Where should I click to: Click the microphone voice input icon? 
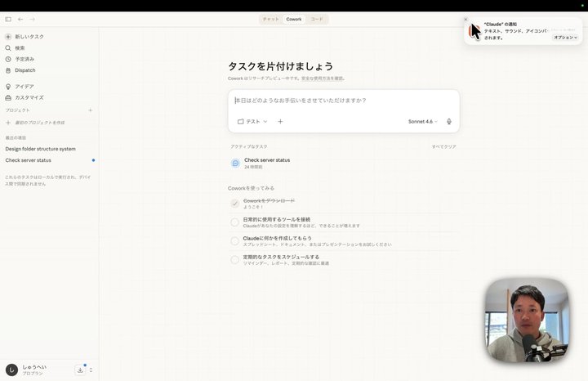tap(449, 122)
